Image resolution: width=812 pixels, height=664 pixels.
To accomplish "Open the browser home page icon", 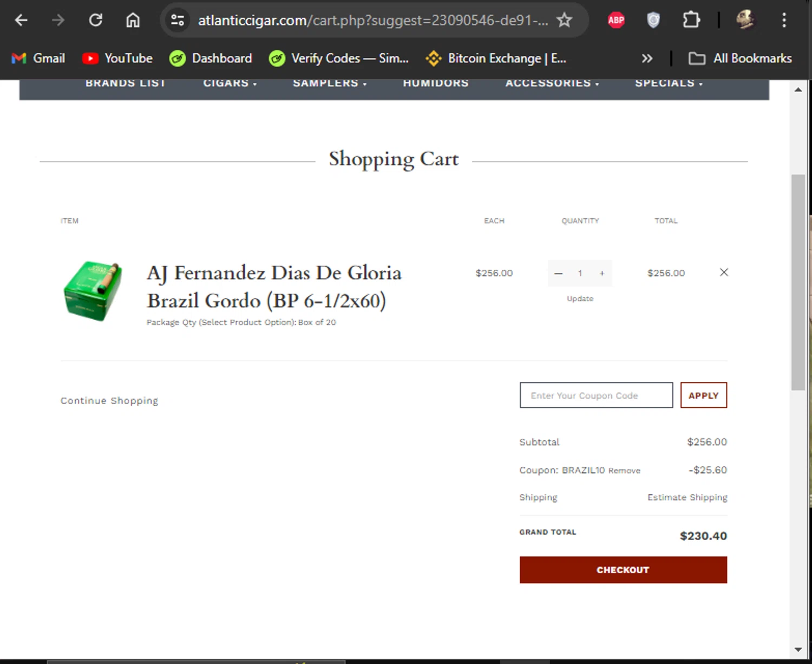I will click(x=133, y=21).
